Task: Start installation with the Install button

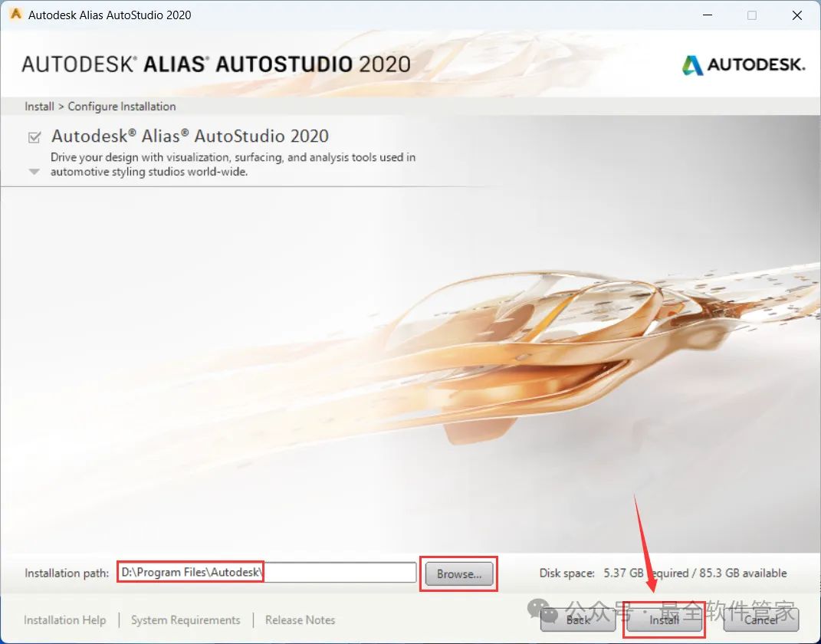Action: [x=664, y=620]
